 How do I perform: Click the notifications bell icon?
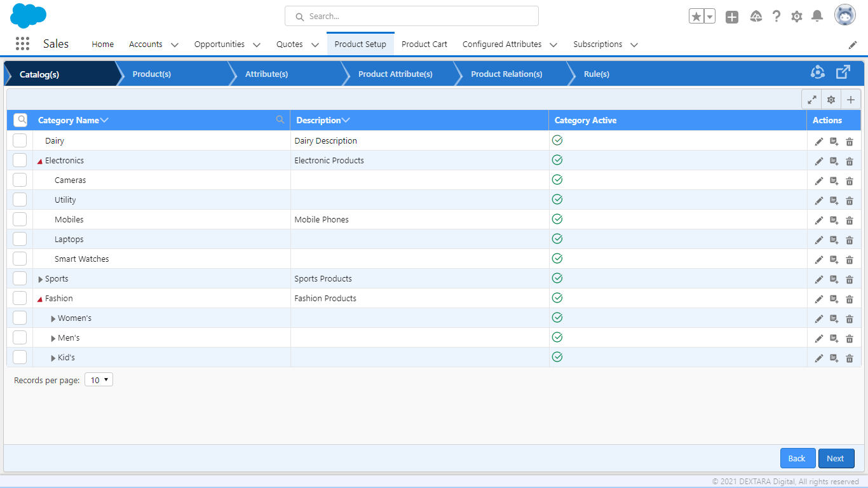(817, 16)
